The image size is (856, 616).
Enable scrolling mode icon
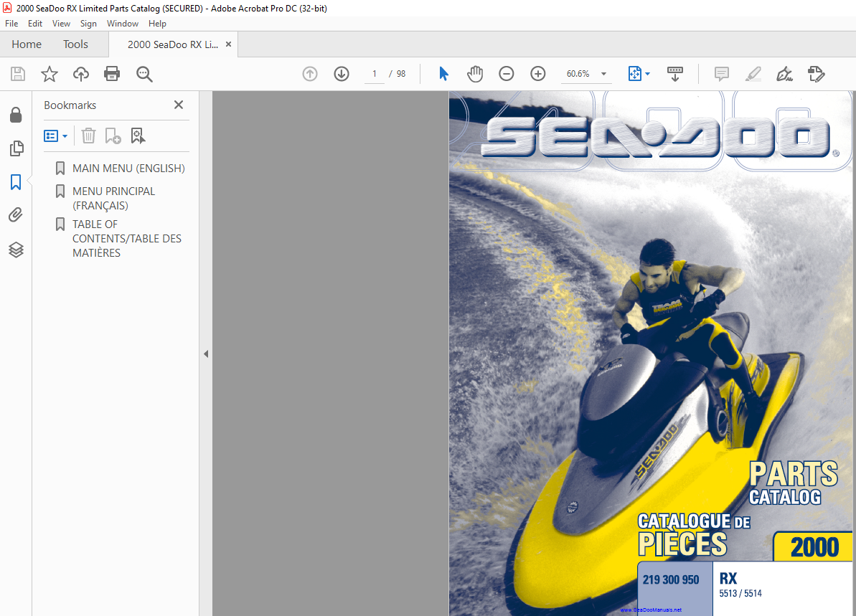click(675, 74)
